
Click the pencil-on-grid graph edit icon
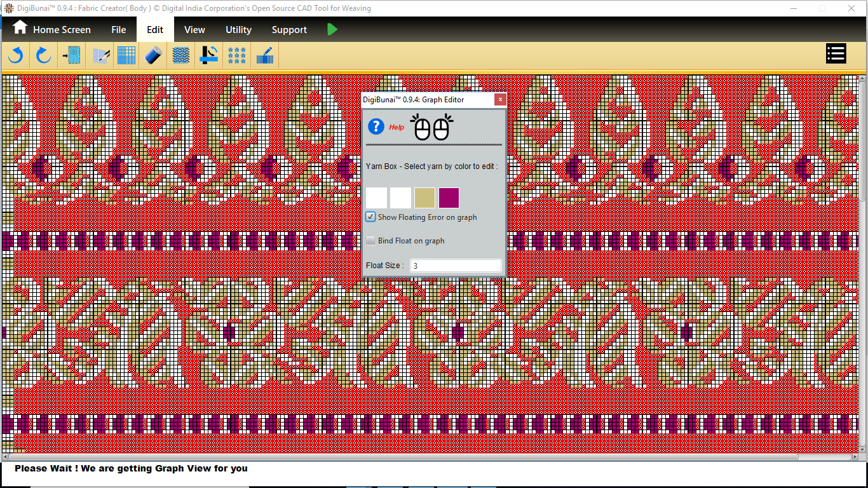101,55
